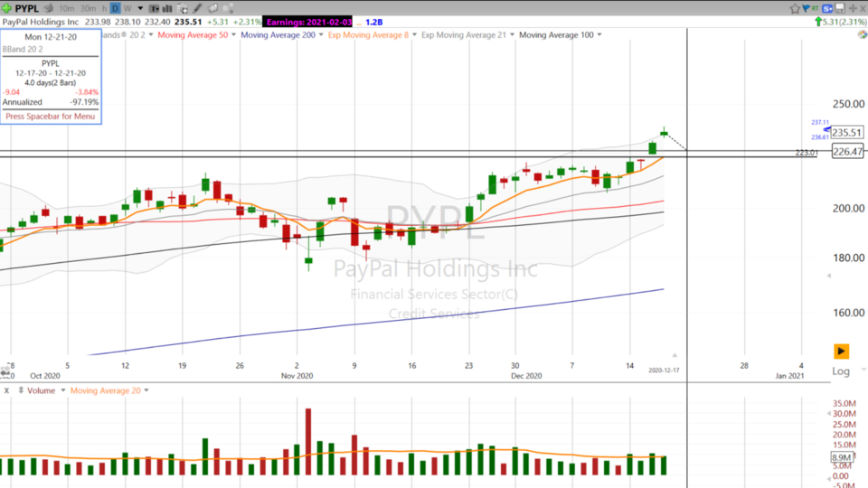Toggle the RT real-time indicator
Image resolution: width=868 pixels, height=488 pixels.
coord(815,8)
